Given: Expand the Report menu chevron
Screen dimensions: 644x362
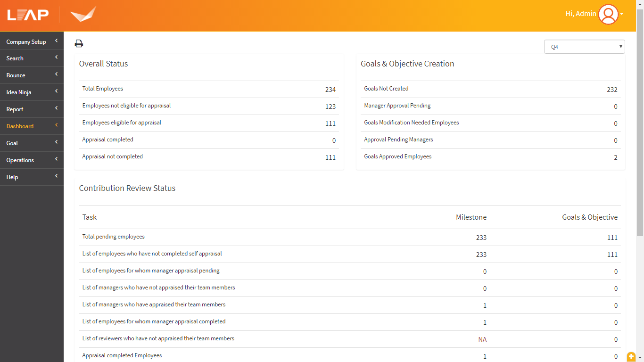Looking at the screenshot, I should pos(56,108).
